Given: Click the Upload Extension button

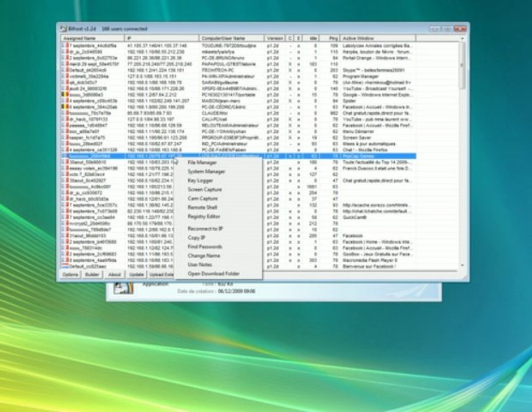Looking at the screenshot, I should 161,275.
